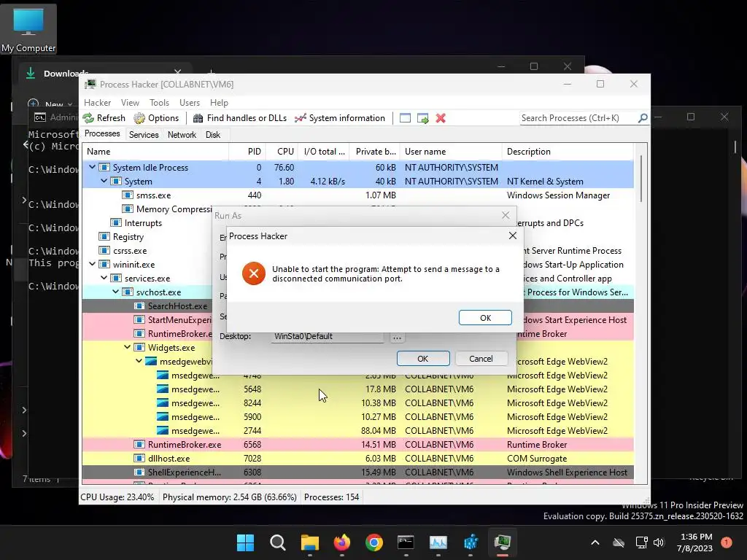Launch Chrome from the taskbar
747x560 pixels.
pos(374,542)
